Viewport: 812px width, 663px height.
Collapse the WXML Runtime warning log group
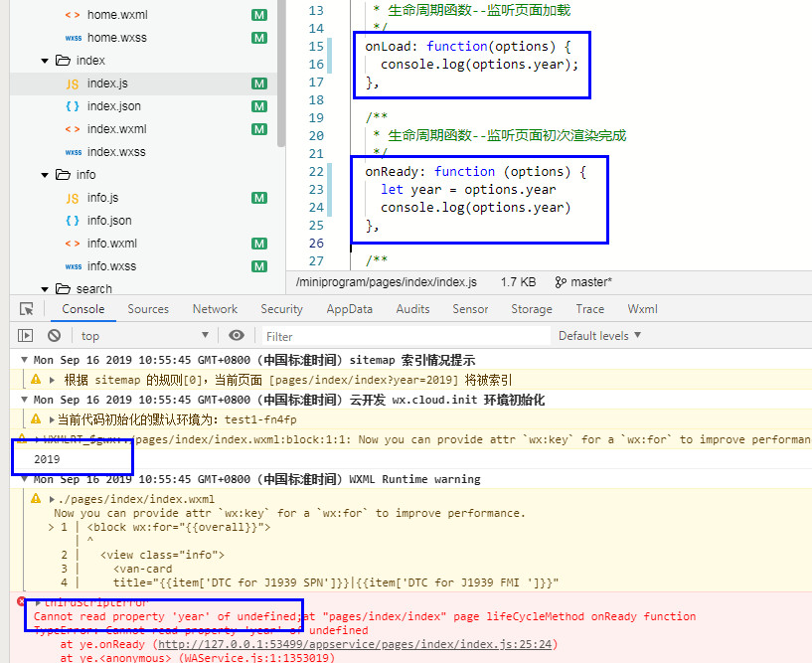(24, 479)
